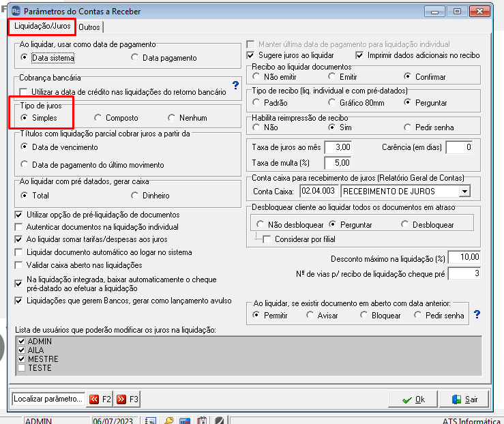Toggle gerar como lançamento avulso checkbox
Screen dimensions: 504x424
pos(18,301)
